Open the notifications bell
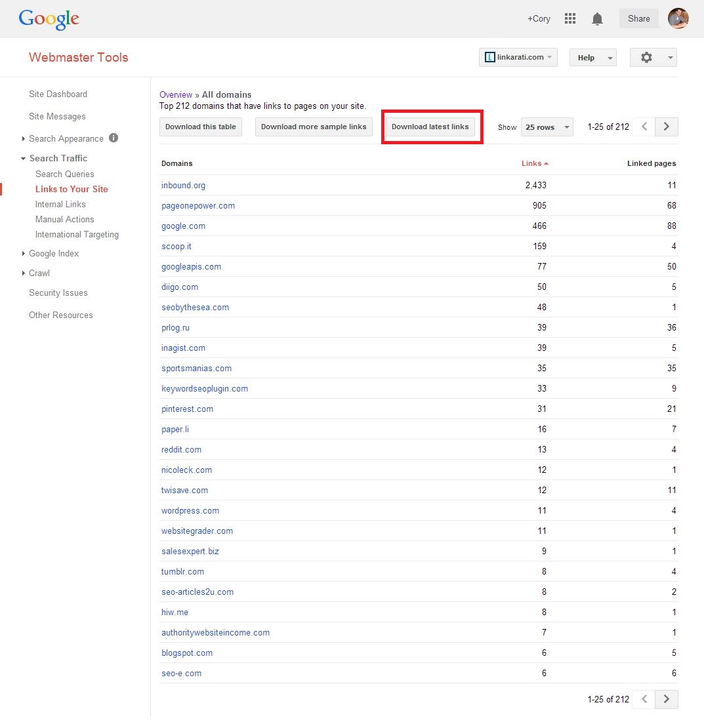 tap(597, 19)
